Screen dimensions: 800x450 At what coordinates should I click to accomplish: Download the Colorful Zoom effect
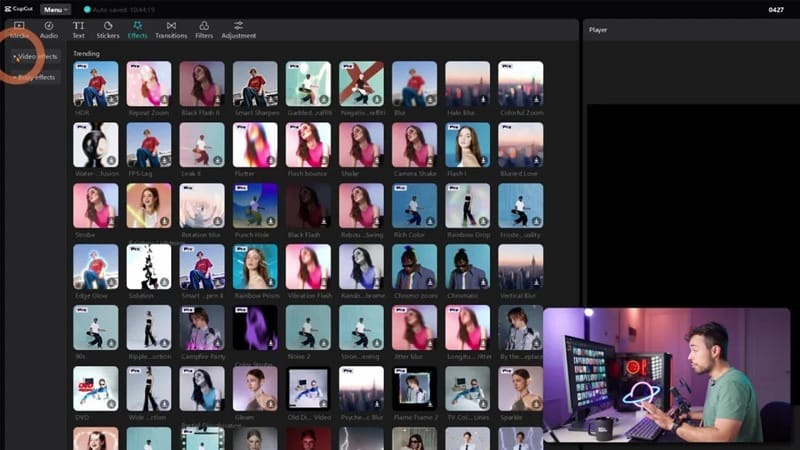(536, 99)
